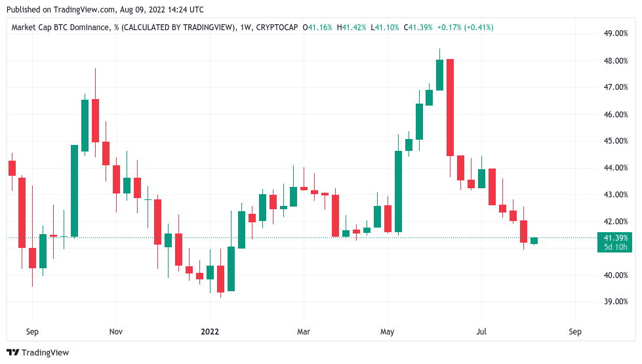The height and width of the screenshot is (364, 642).
Task: Click the 49.00% price axis label
Action: click(615, 33)
